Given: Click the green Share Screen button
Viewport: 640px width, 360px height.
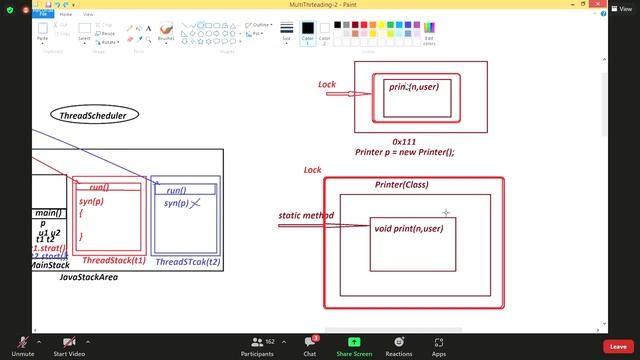Looking at the screenshot, I should (354, 347).
